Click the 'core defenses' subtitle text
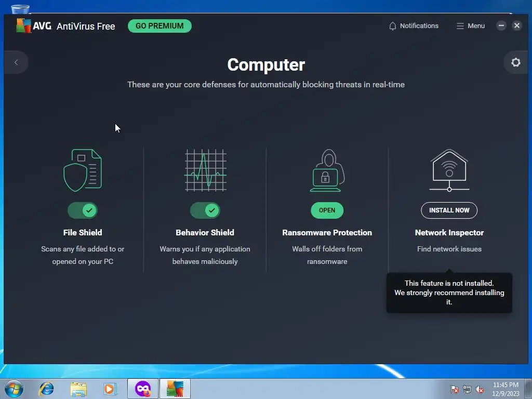532x399 pixels. click(x=266, y=85)
